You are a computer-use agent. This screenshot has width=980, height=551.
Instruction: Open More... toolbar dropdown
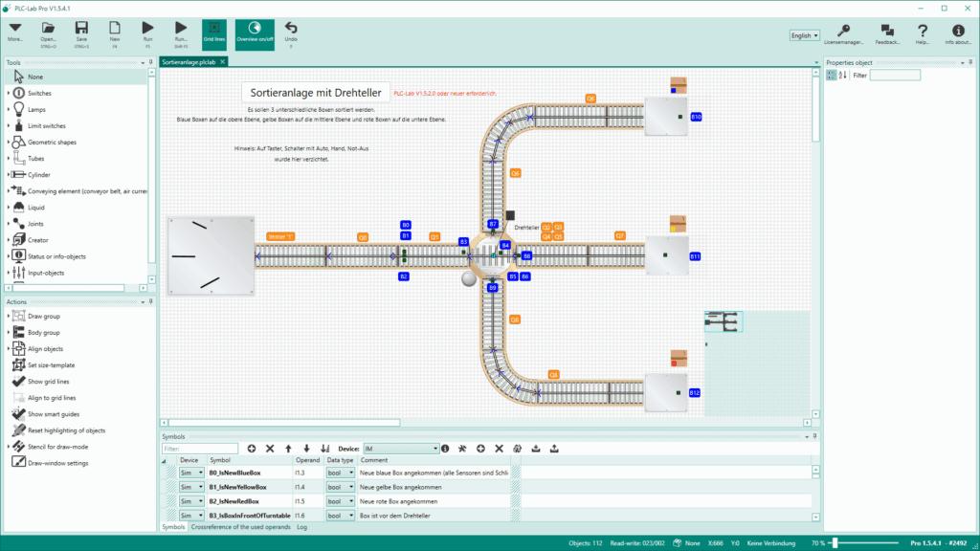(x=15, y=33)
